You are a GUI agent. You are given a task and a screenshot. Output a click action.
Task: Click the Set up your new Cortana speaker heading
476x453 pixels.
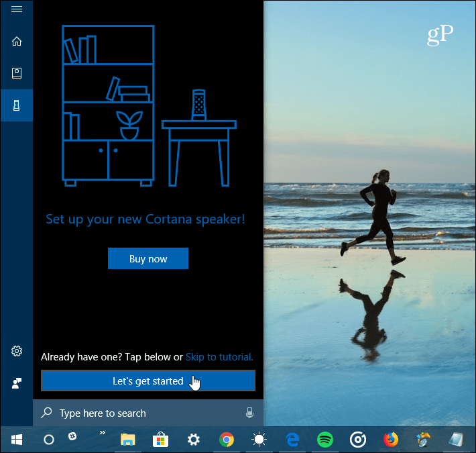click(x=145, y=219)
